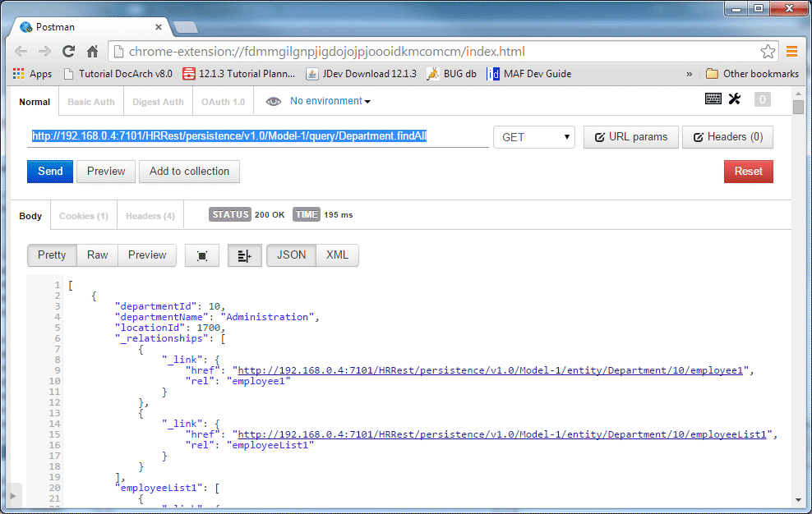
Task: Switch to the response Preview view
Action: (147, 255)
